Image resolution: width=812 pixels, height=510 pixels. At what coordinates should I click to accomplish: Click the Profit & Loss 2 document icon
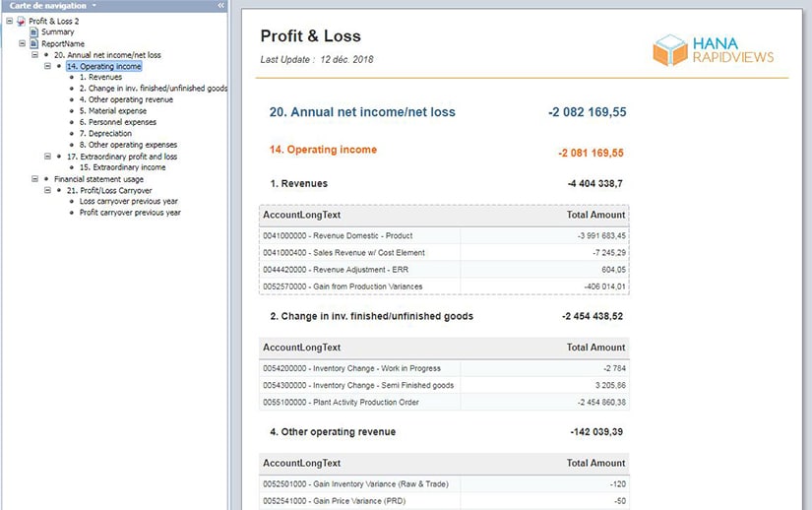[x=22, y=22]
